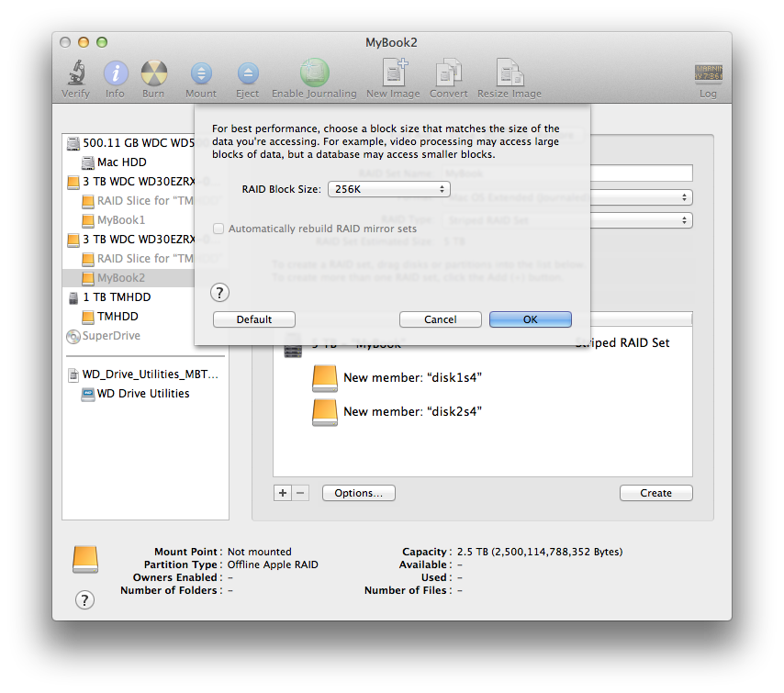Click the Create button
The image size is (784, 693).
[656, 493]
